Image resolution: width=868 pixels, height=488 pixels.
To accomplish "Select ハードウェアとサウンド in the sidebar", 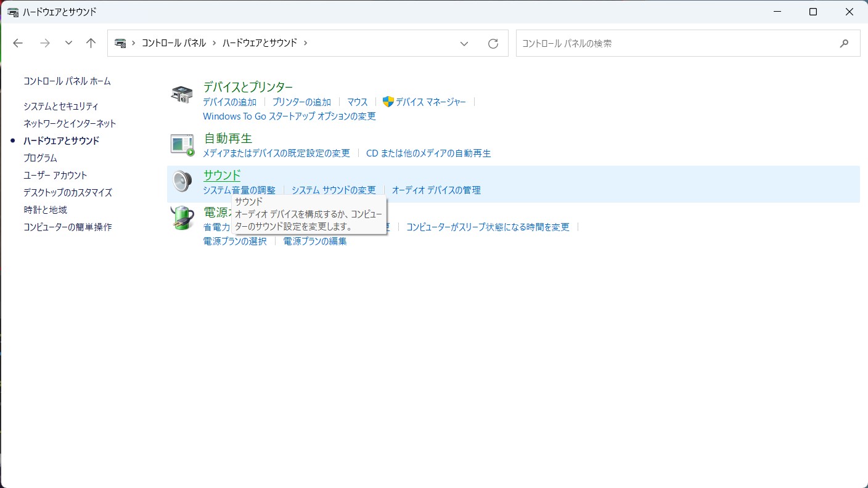I will point(61,141).
